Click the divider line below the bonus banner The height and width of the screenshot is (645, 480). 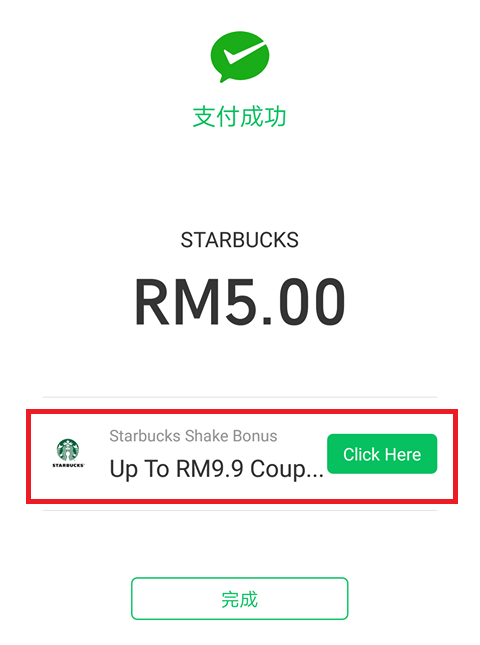(x=240, y=510)
